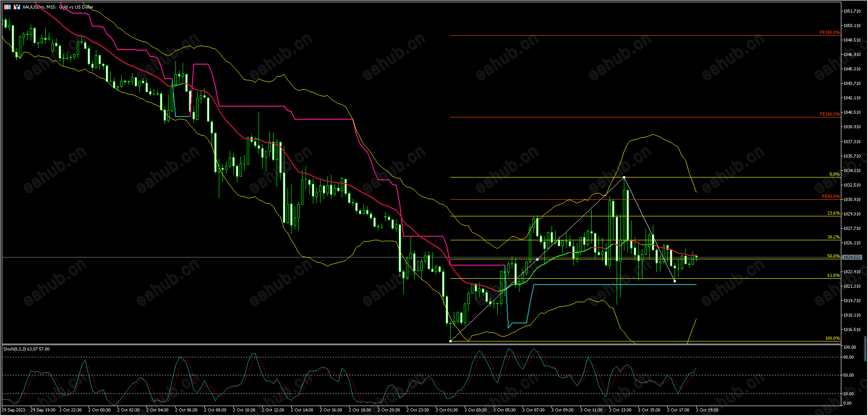
Task: Click the 1846.910 price scale label
Action: pyautogui.click(x=852, y=55)
